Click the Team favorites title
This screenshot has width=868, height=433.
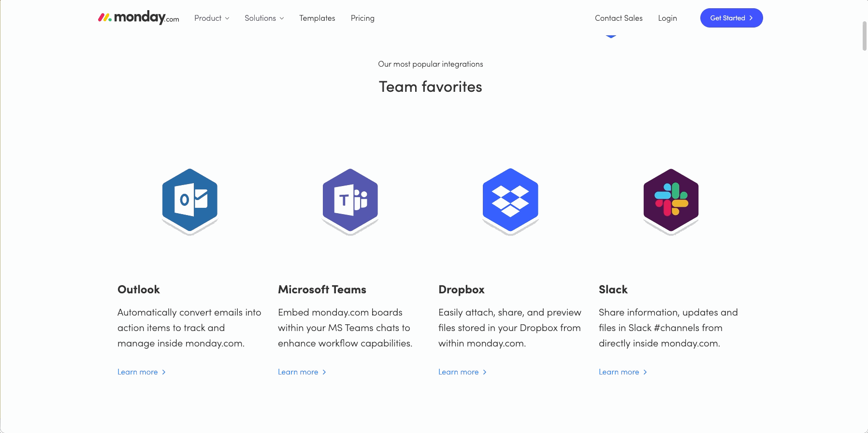[x=431, y=87]
